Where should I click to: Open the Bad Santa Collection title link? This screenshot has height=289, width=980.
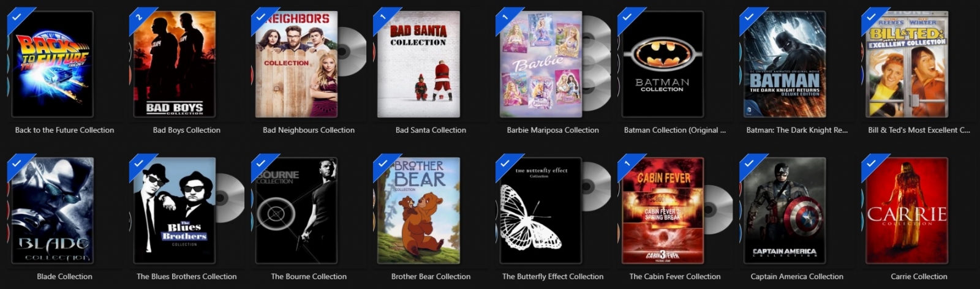[431, 130]
